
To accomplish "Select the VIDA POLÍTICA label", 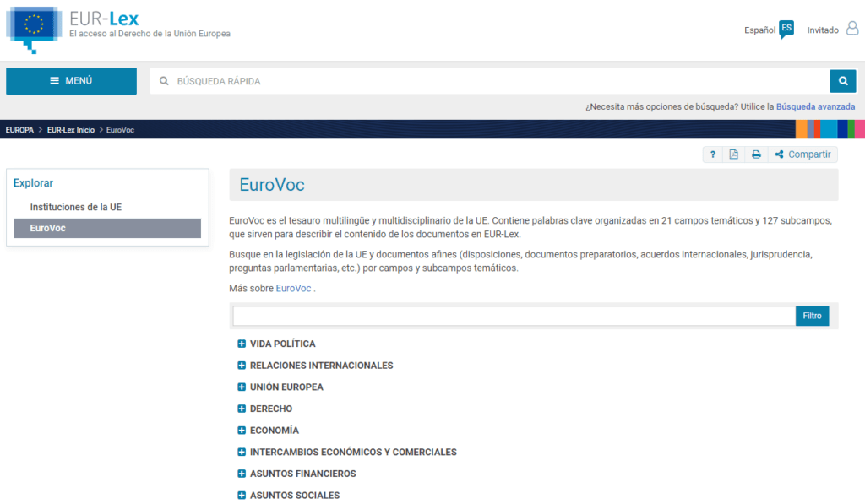I will click(282, 344).
